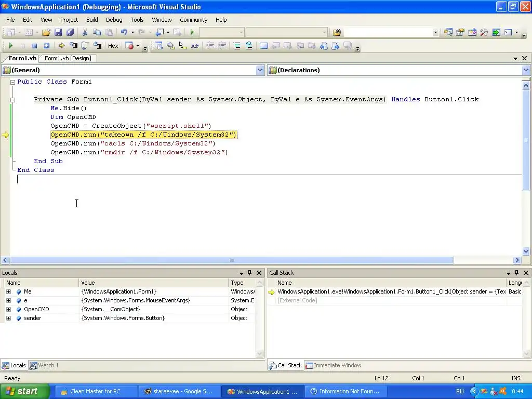This screenshot has height=399, width=532.
Task: Open the Command Window toolbar icon
Action: [508, 32]
